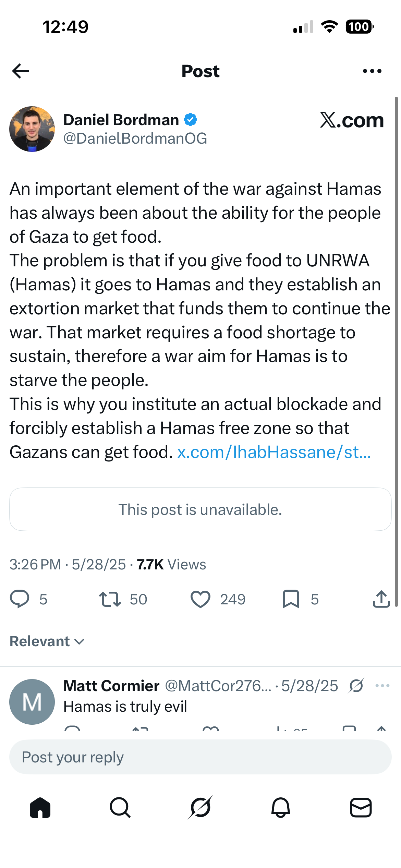Open the Home tab
The width and height of the screenshot is (401, 868).
click(x=40, y=808)
